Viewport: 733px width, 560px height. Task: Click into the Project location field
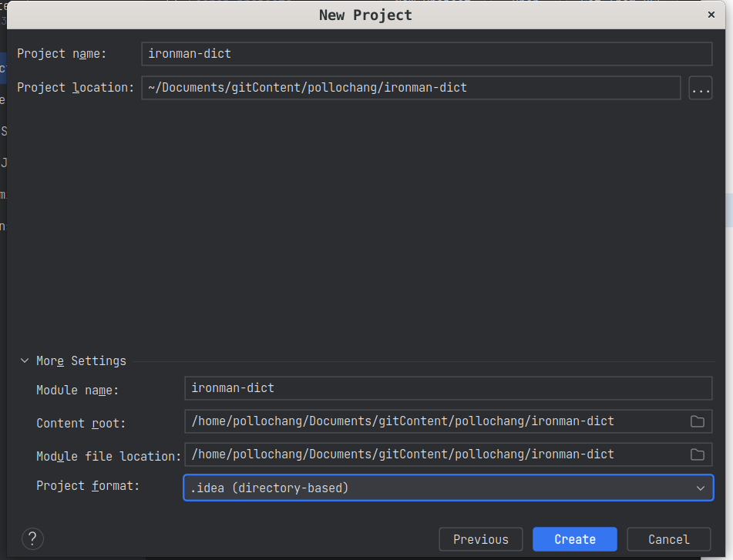point(411,88)
